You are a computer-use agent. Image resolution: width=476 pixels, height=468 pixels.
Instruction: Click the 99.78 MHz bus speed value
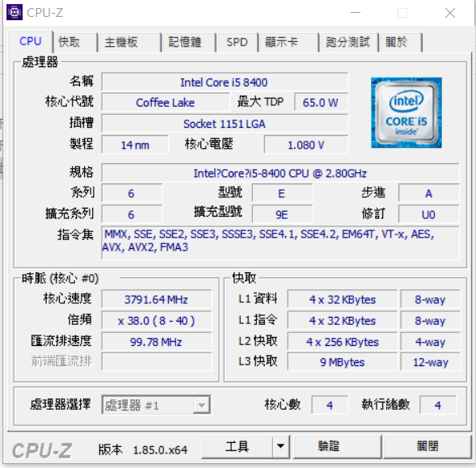pos(156,342)
